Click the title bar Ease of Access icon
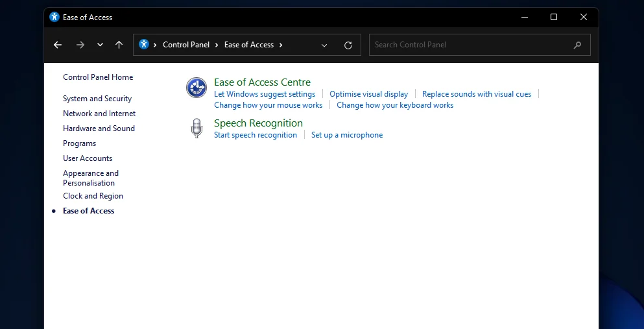 (x=54, y=17)
